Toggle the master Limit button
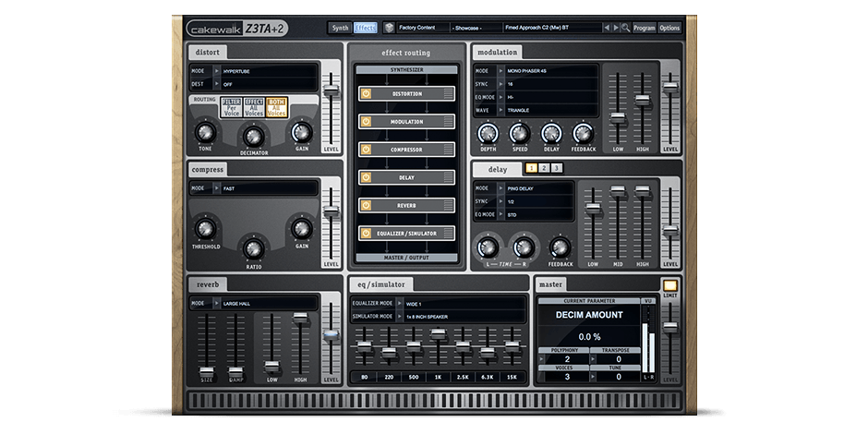Image resolution: width=868 pixels, height=434 pixels. 670,285
